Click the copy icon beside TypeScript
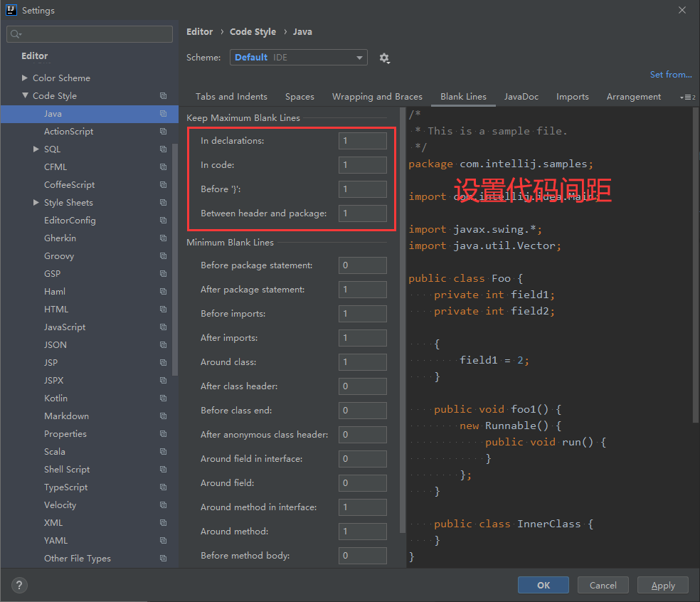 point(164,487)
